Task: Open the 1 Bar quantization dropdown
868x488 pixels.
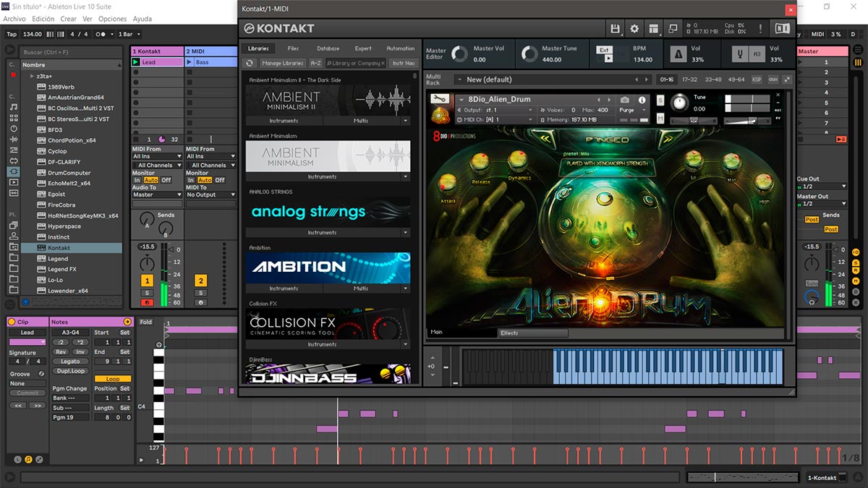Action: [129, 34]
